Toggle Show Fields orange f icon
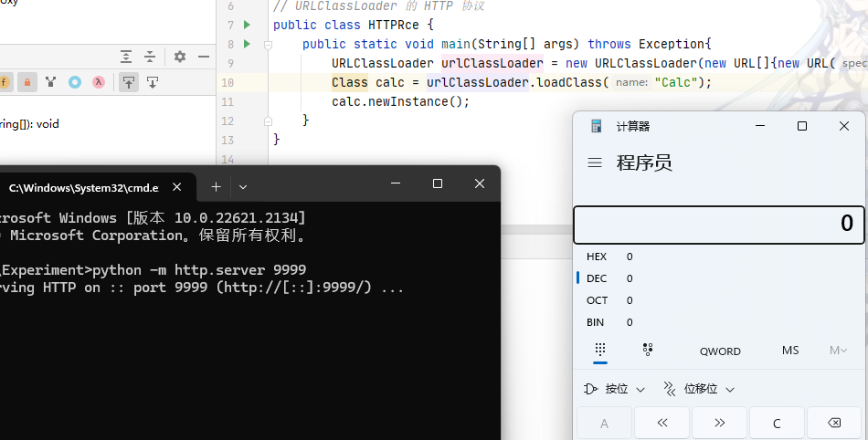 (x=4, y=82)
